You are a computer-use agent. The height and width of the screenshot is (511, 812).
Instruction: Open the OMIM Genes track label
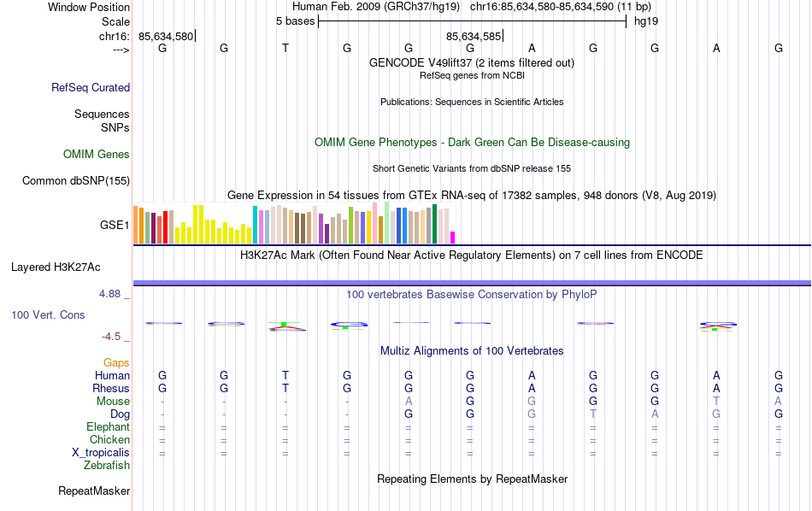coord(97,155)
